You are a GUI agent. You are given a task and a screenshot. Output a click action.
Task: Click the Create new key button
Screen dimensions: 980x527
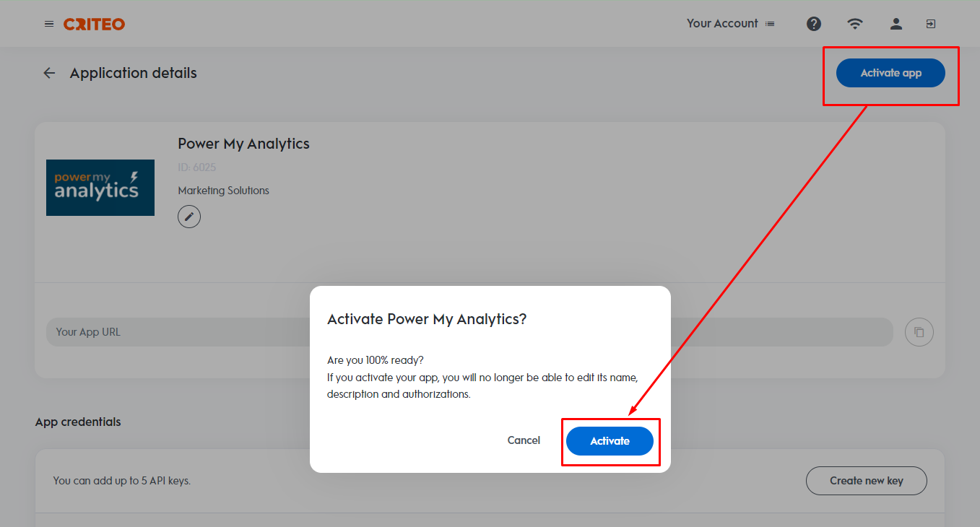click(866, 481)
